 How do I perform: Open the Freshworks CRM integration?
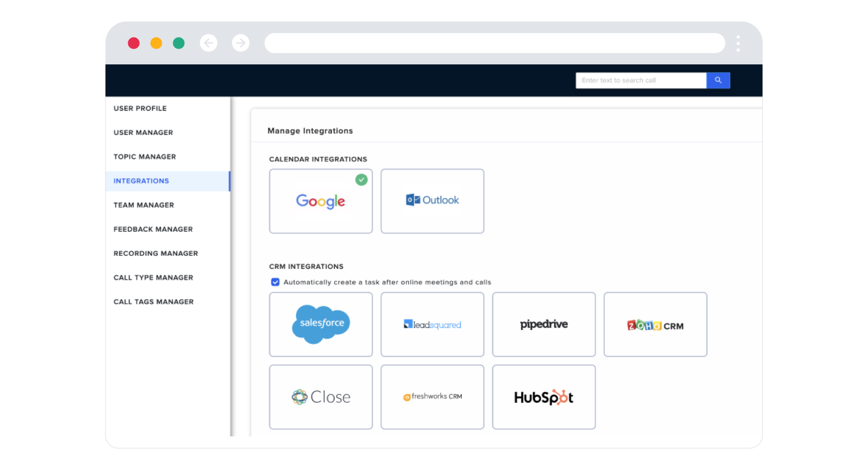(x=432, y=397)
